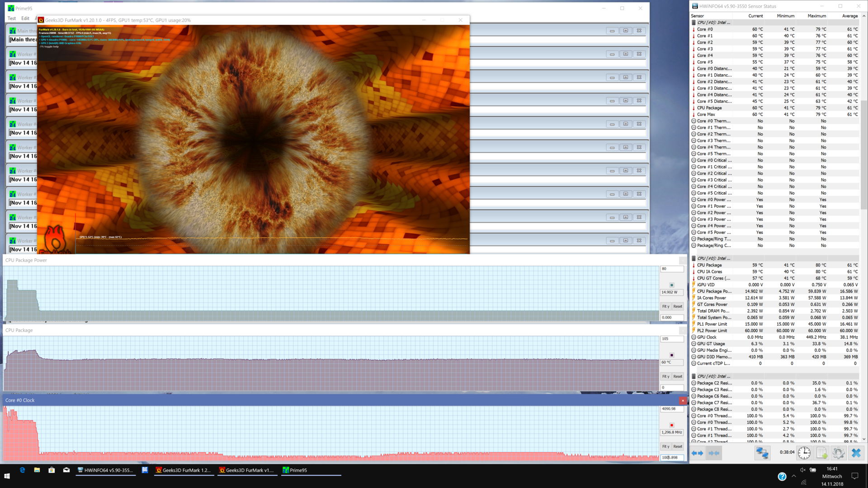The image size is (868, 488).
Task: Open the network remote monitoring icon in HWiNFO
Action: (762, 453)
